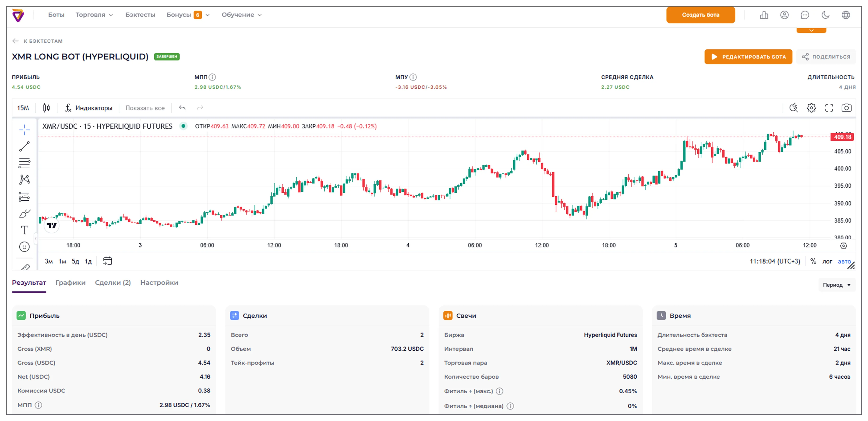Select the 1д date range
This screenshot has height=421, width=868.
pyautogui.click(x=88, y=261)
